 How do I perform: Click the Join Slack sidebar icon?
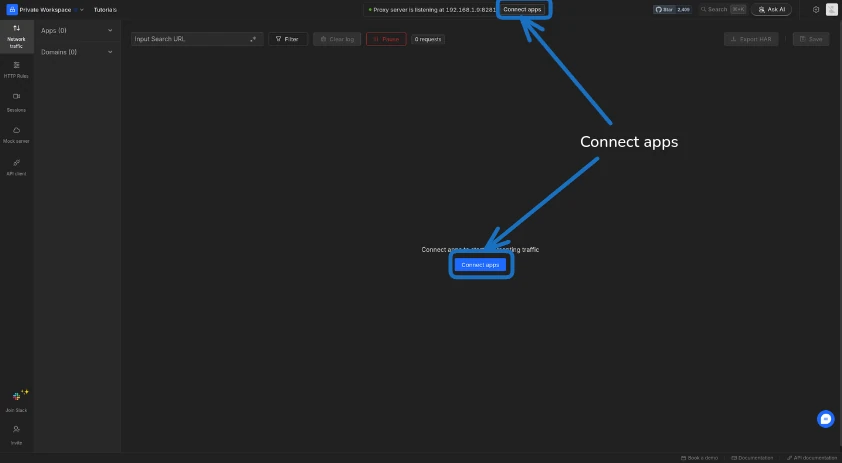[16, 401]
